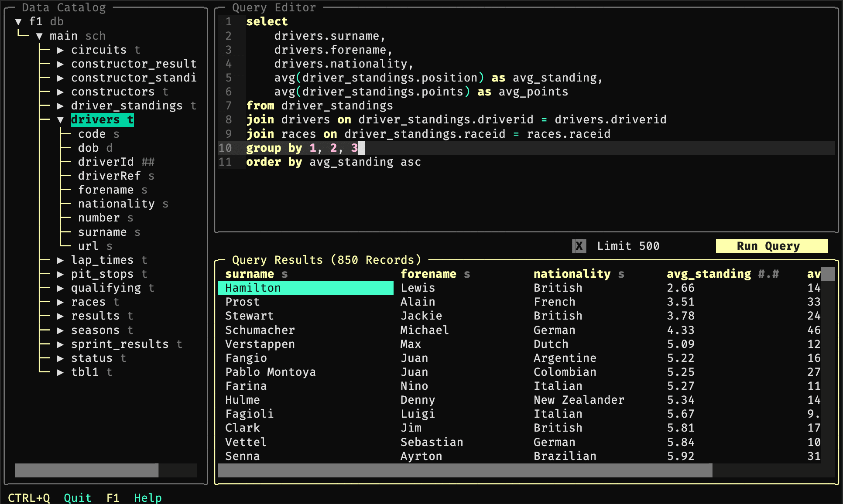Click the date type icon beside "dob" column
Screen dimensions: 843x504
click(109, 148)
